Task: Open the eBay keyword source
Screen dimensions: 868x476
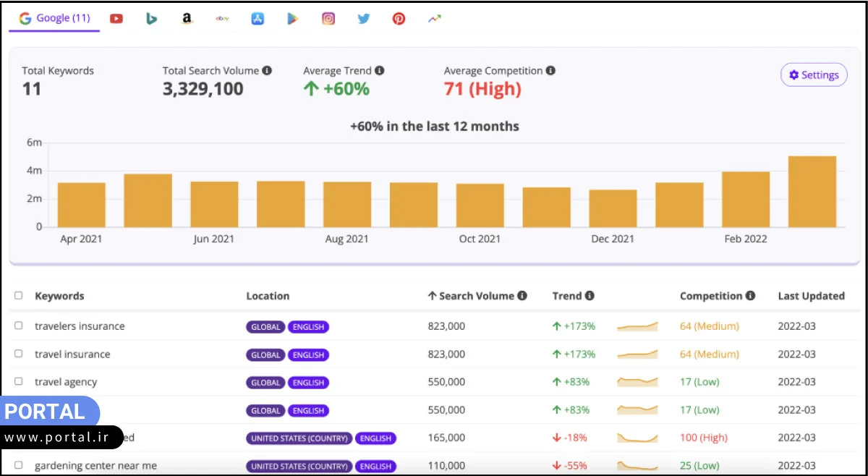Action: pos(222,19)
